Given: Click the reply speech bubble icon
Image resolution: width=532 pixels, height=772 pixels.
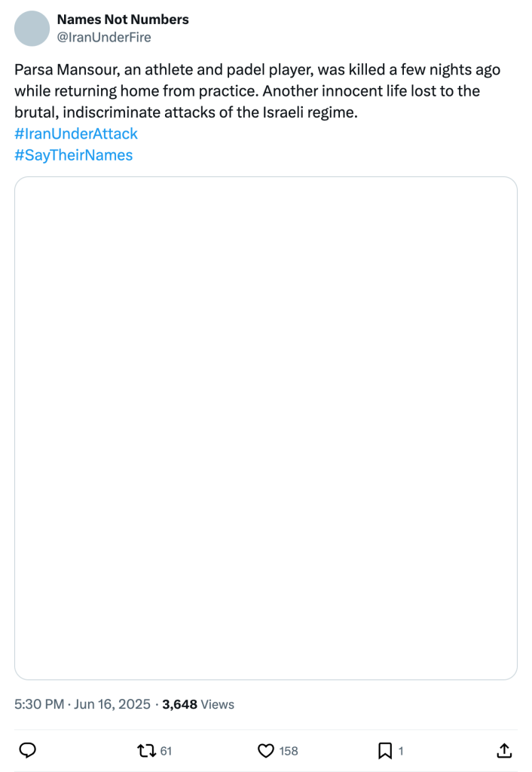Looking at the screenshot, I should coord(28,750).
